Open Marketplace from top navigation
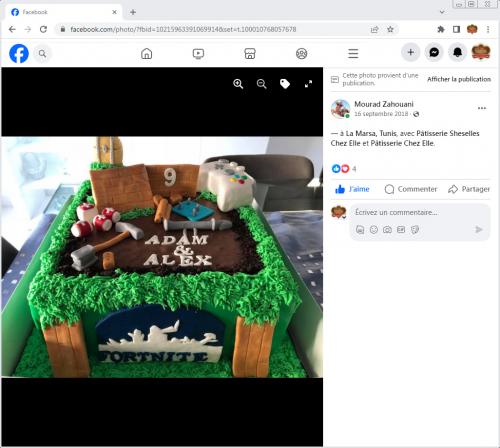500x448 pixels. (x=250, y=53)
